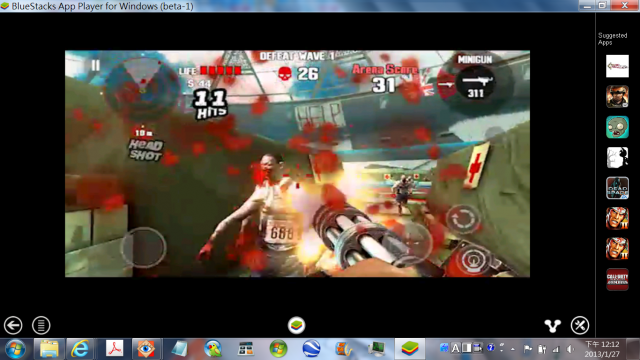This screenshot has height=360, width=640.
Task: Click the LIFE health bar
Action: coord(211,71)
